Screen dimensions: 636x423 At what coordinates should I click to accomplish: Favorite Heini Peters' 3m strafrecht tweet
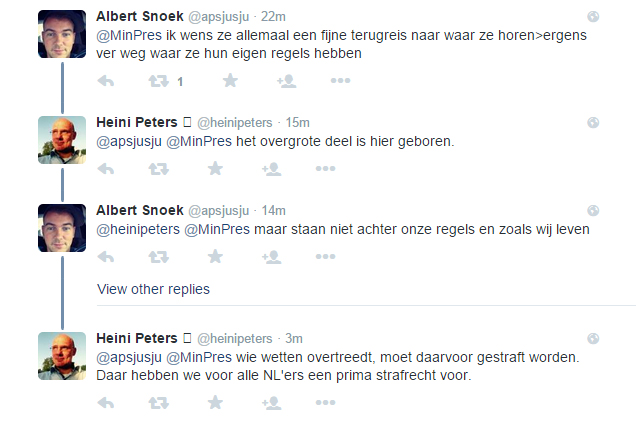(215, 402)
